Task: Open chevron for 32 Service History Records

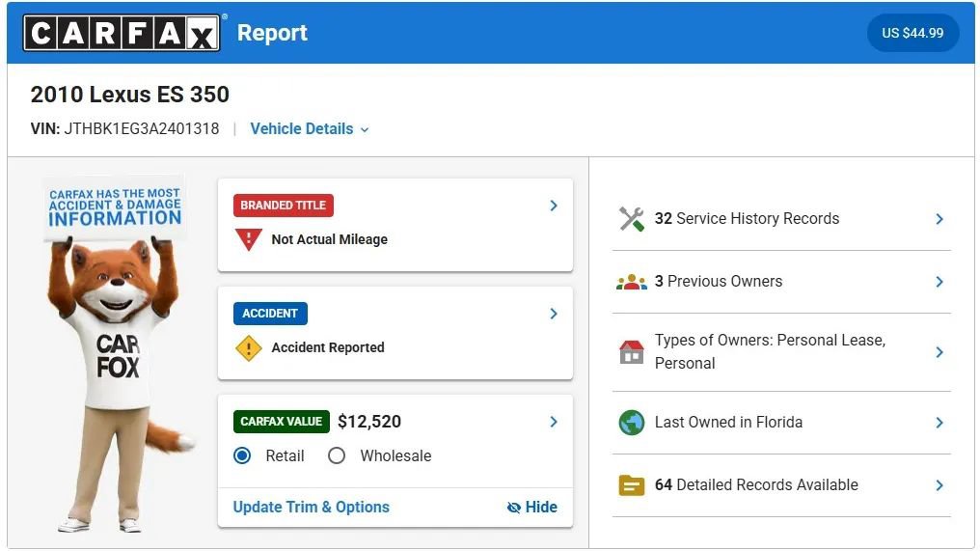Action: (x=939, y=219)
